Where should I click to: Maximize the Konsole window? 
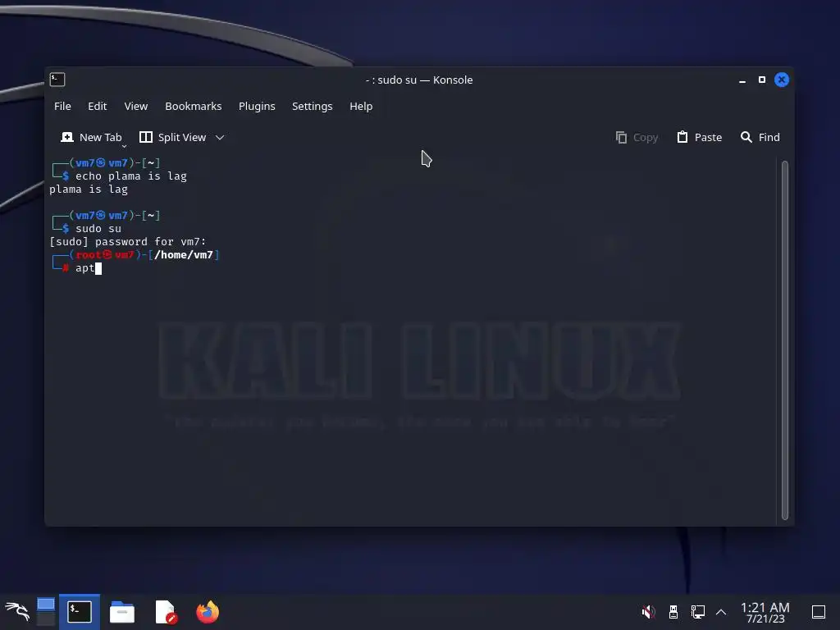(x=762, y=80)
